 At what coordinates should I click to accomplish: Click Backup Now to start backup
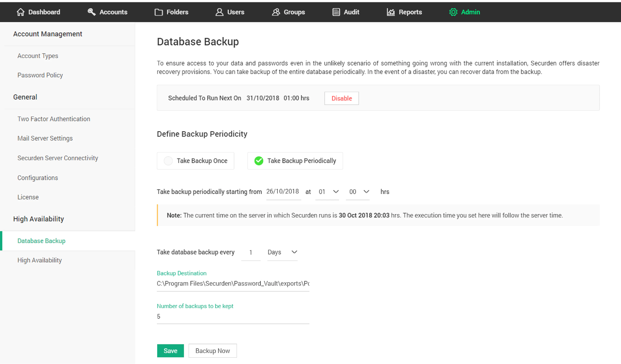(212, 350)
